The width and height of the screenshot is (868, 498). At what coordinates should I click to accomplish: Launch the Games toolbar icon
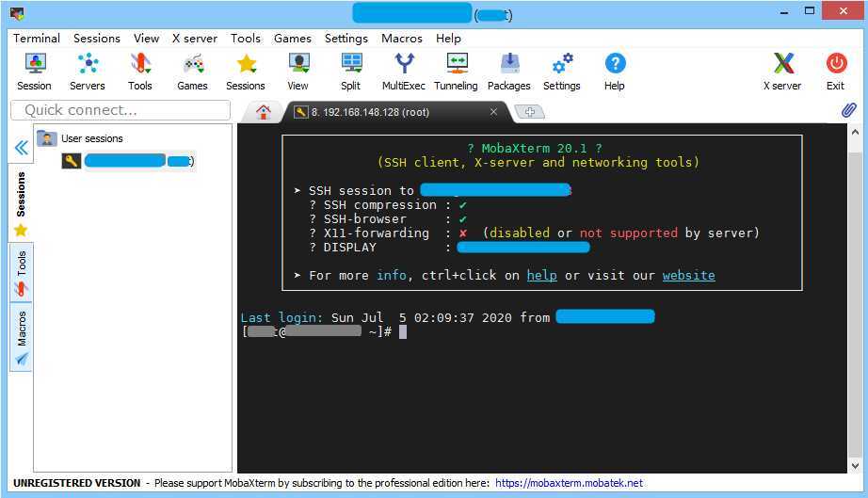pos(193,72)
